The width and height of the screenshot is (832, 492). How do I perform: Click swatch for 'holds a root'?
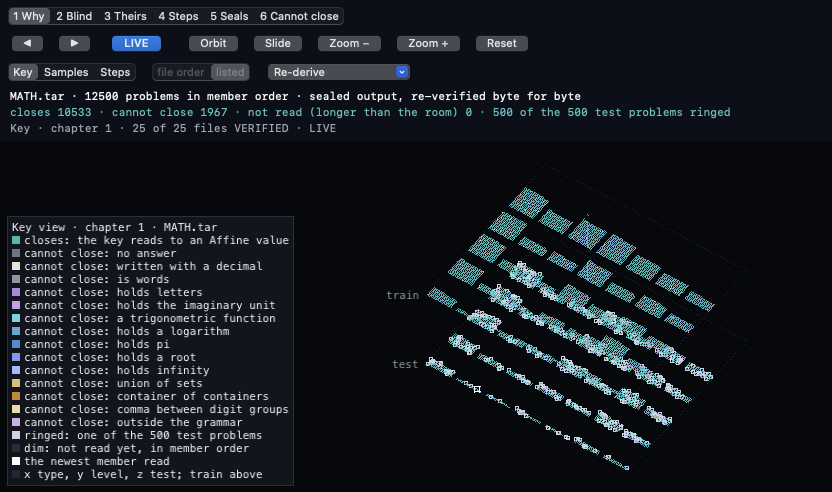[16, 358]
